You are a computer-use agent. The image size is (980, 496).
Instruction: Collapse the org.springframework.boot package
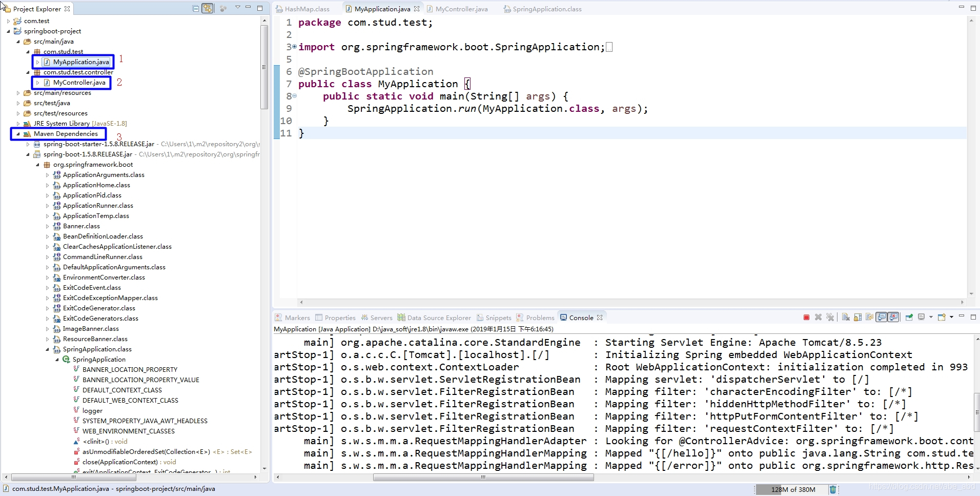pyautogui.click(x=37, y=165)
